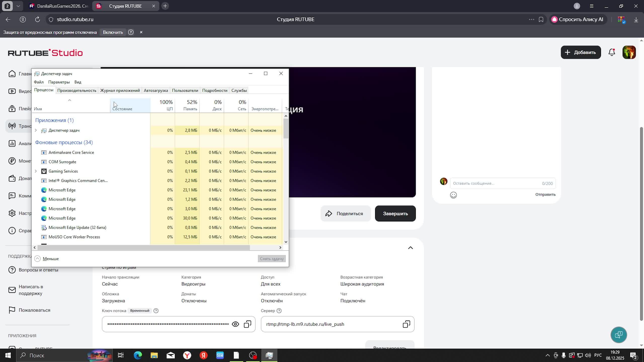Expand the Gaming Services process group
Viewport: 644px width, 362px height.
[36, 171]
